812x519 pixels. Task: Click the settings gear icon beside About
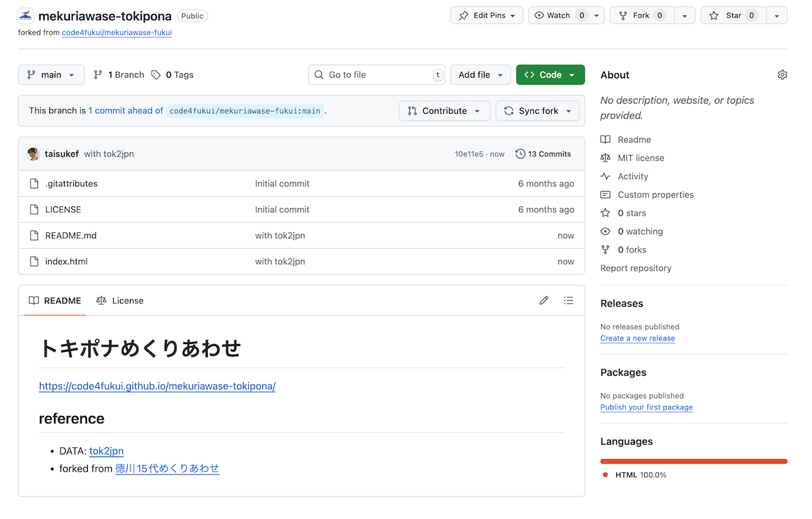tap(782, 75)
